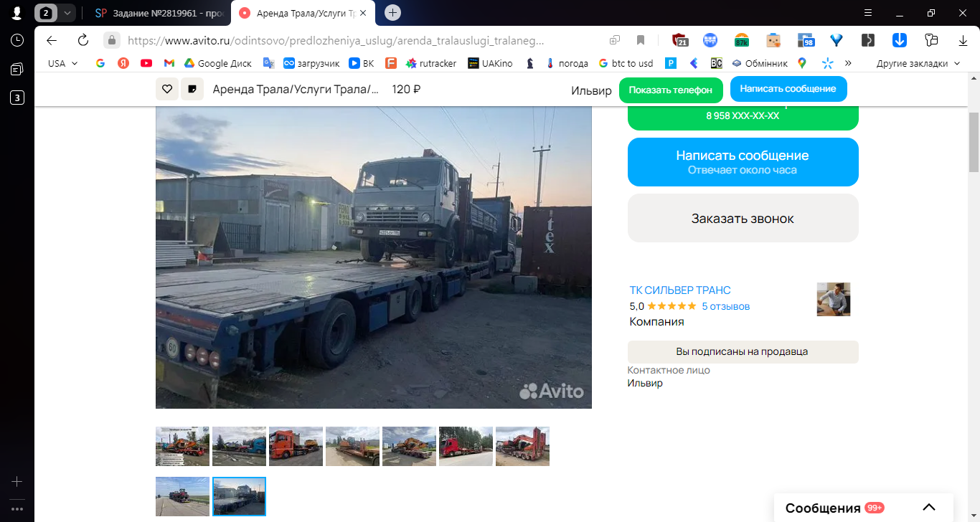Image resolution: width=980 pixels, height=522 pixels.
Task: Open the browser downloads arrow
Action: [963, 40]
